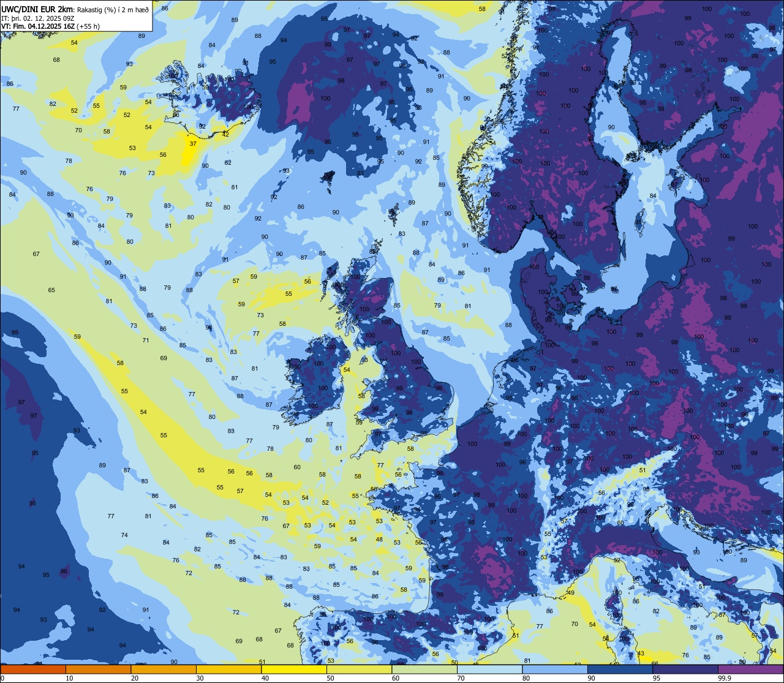Screen dimensions: 784x683
Task: Click the pale green 60–70 legend segment
Action: [424, 669]
